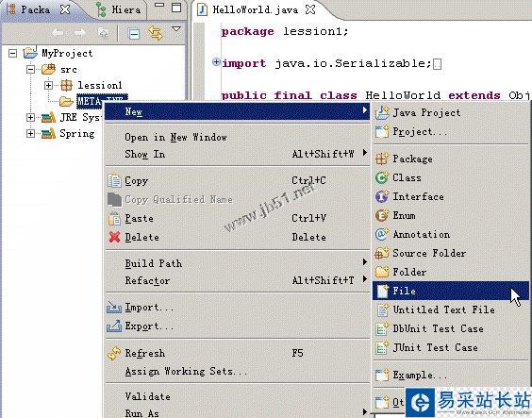This screenshot has height=418, width=532.
Task: Collapse the src folder node
Action: tap(30, 70)
